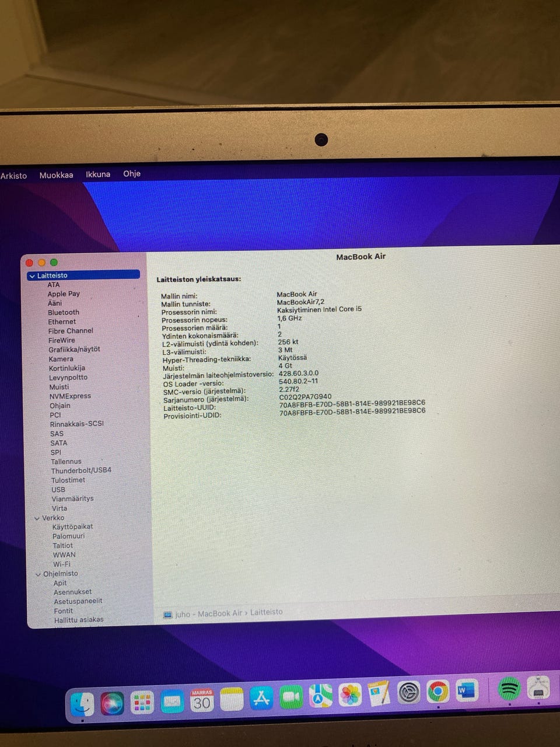Select Thunderbolt/USB4 in the sidebar
560x747 pixels.
pyautogui.click(x=81, y=470)
